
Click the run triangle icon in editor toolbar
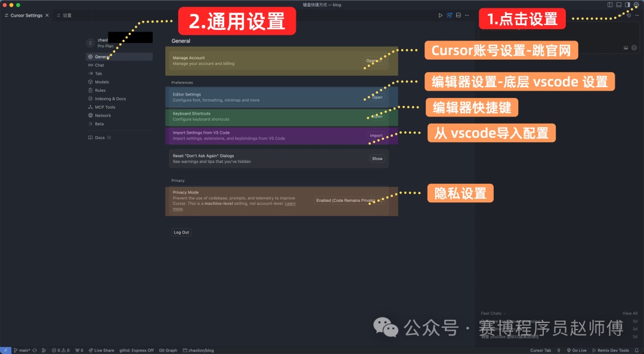coord(441,15)
